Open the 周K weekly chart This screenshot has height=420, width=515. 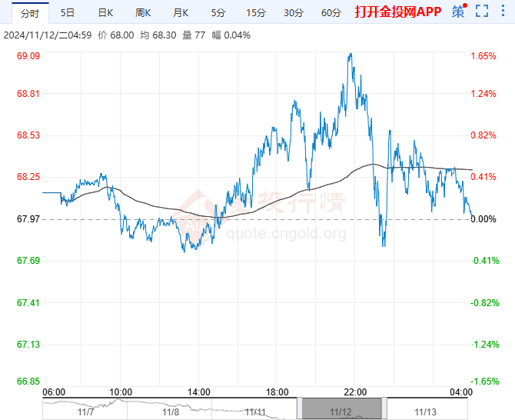pyautogui.click(x=143, y=12)
